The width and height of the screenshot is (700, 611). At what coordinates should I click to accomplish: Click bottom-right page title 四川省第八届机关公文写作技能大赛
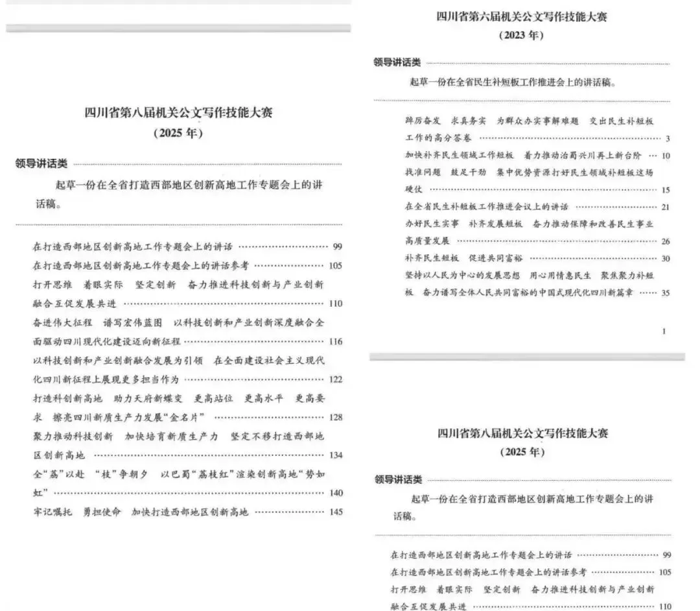click(x=522, y=433)
